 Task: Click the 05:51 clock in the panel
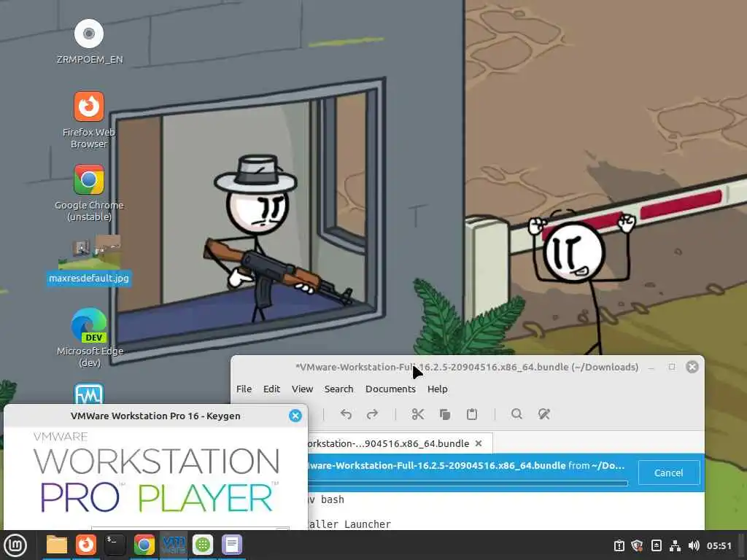point(719,545)
